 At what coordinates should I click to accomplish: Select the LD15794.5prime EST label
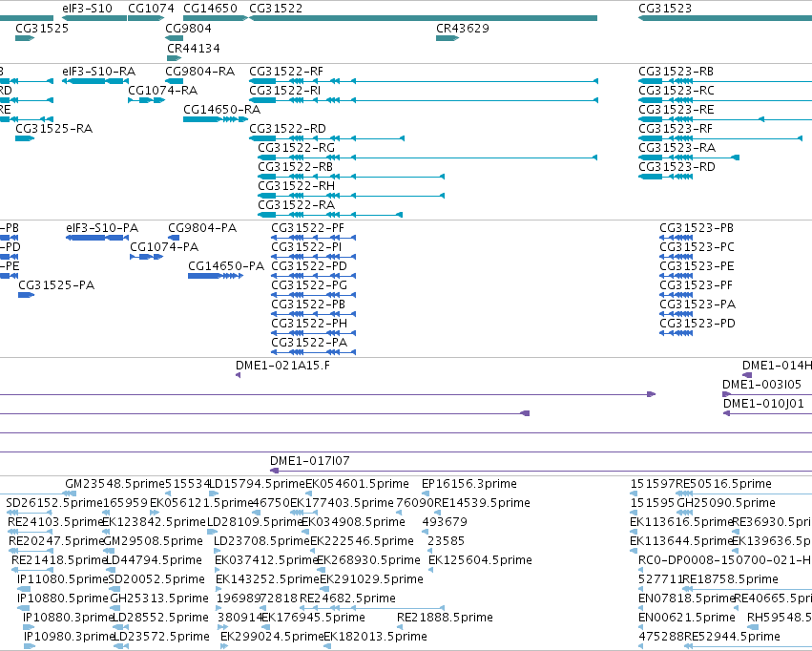(258, 484)
